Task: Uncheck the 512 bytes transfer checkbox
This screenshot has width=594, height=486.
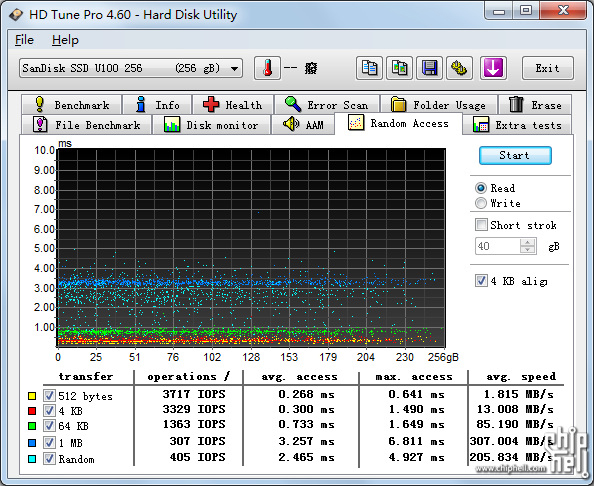Action: pyautogui.click(x=49, y=395)
